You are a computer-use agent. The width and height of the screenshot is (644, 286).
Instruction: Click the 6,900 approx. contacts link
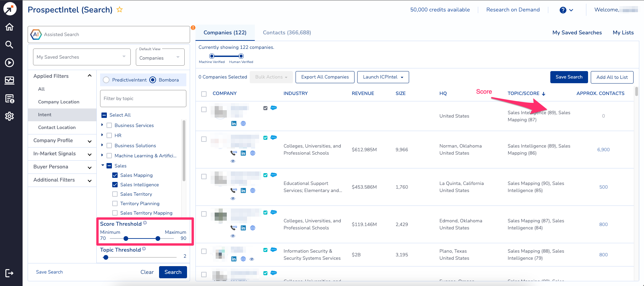click(603, 150)
